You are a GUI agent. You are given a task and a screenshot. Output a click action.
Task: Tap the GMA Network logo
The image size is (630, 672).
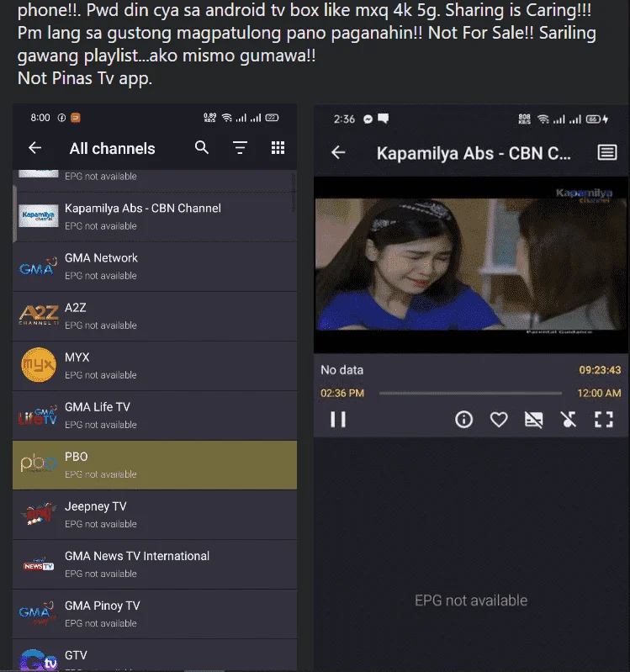[x=39, y=266]
